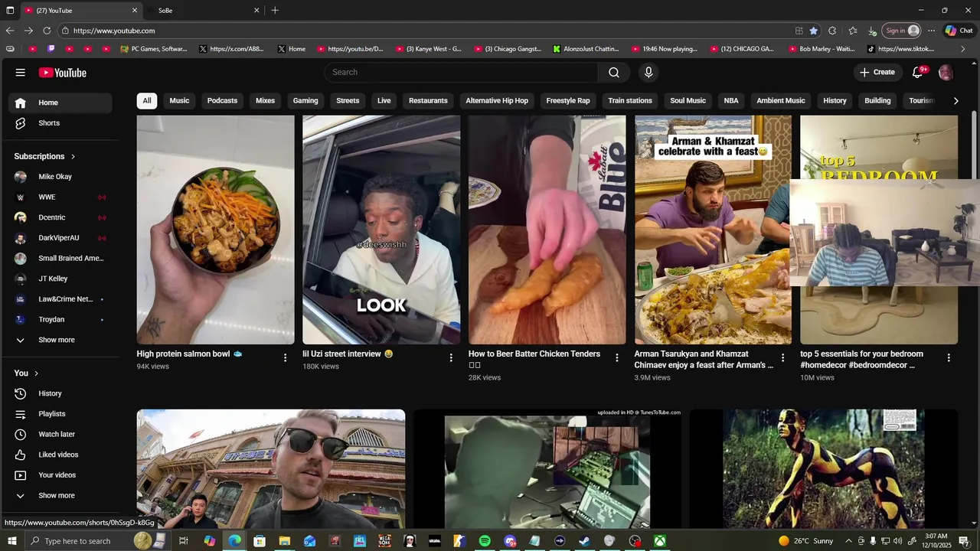Open Law&Crime Network subscription
The height and width of the screenshot is (551, 980).
[x=60, y=299]
